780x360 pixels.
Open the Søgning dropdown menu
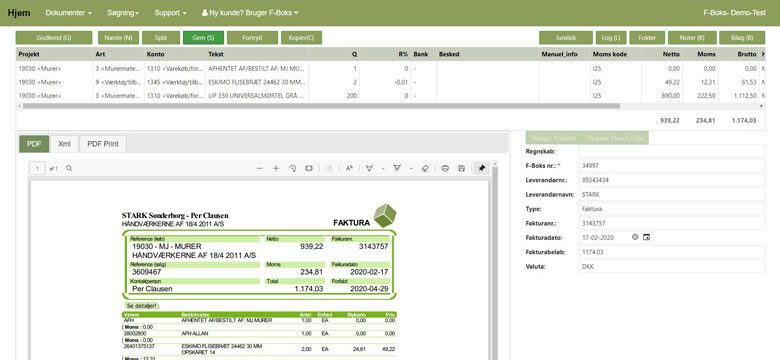(x=123, y=13)
